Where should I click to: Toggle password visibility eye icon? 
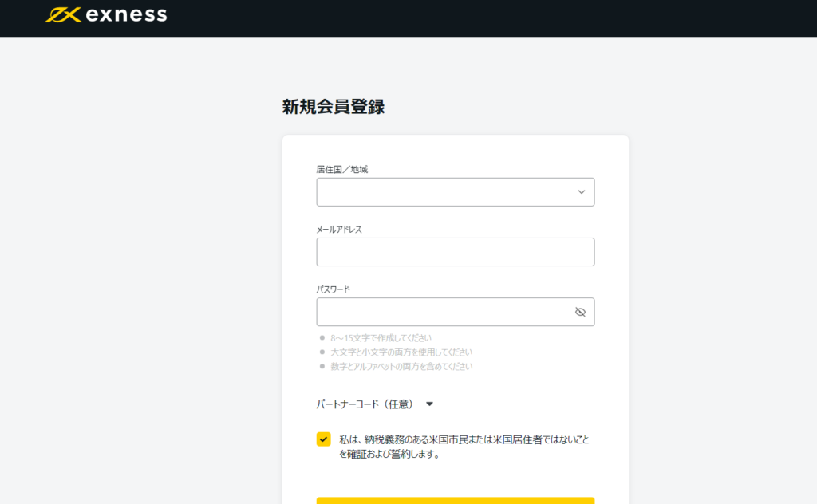coord(580,312)
